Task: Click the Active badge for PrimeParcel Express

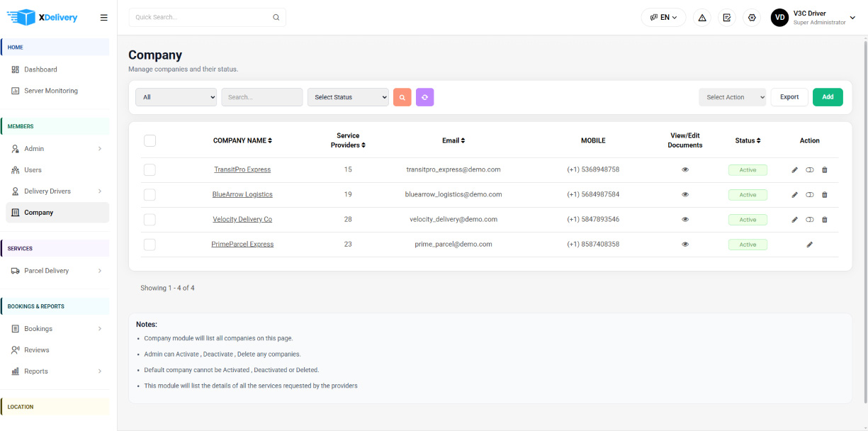Action: (748, 245)
